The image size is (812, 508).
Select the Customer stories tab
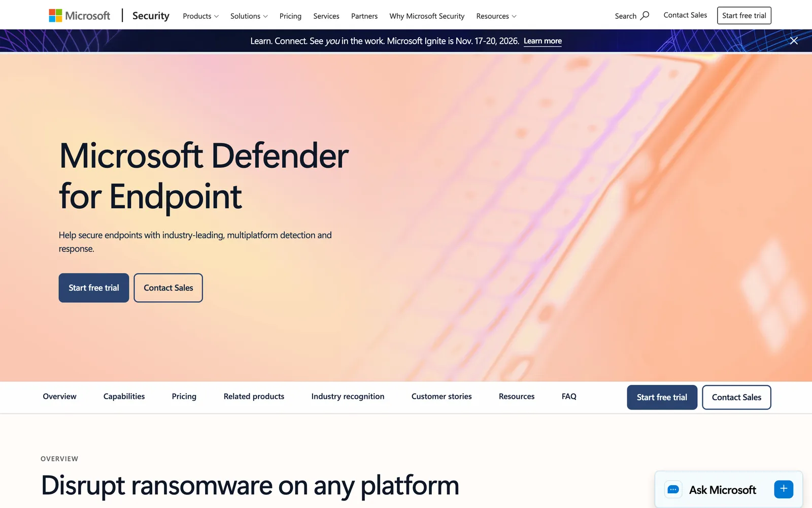[x=442, y=397]
